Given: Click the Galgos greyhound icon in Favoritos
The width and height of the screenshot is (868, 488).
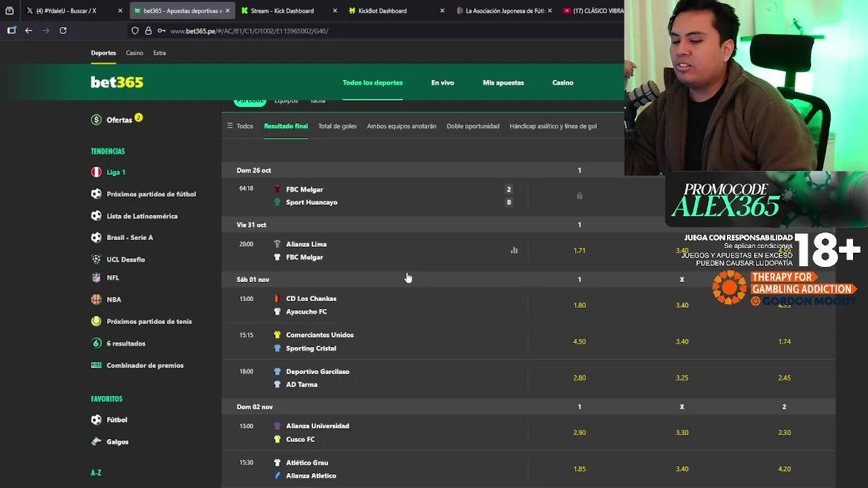Looking at the screenshot, I should tap(96, 442).
